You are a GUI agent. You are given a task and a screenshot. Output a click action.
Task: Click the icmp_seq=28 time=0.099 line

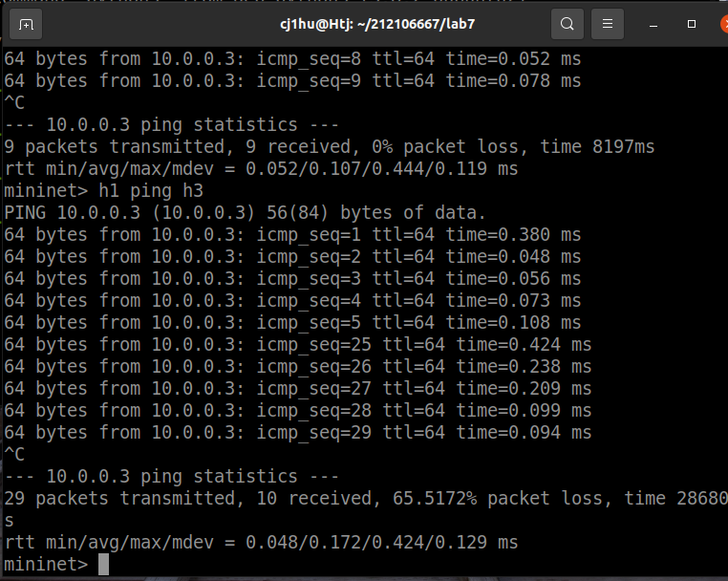tap(298, 411)
